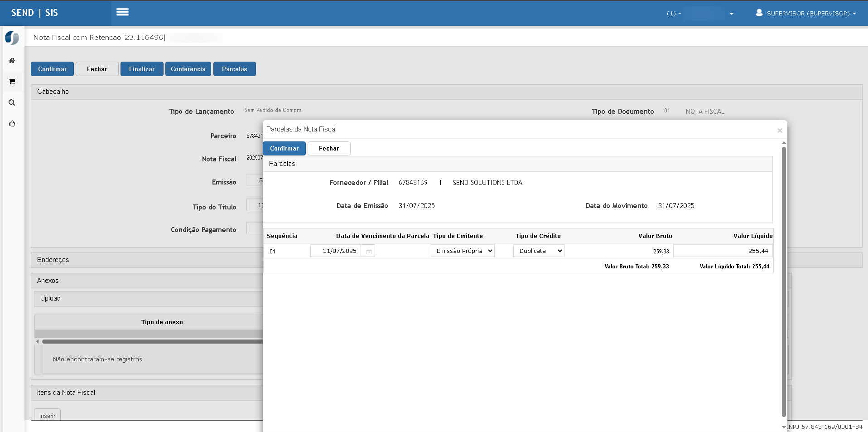The height and width of the screenshot is (432, 868).
Task: Open calendar picker for parcela due date
Action: 369,251
